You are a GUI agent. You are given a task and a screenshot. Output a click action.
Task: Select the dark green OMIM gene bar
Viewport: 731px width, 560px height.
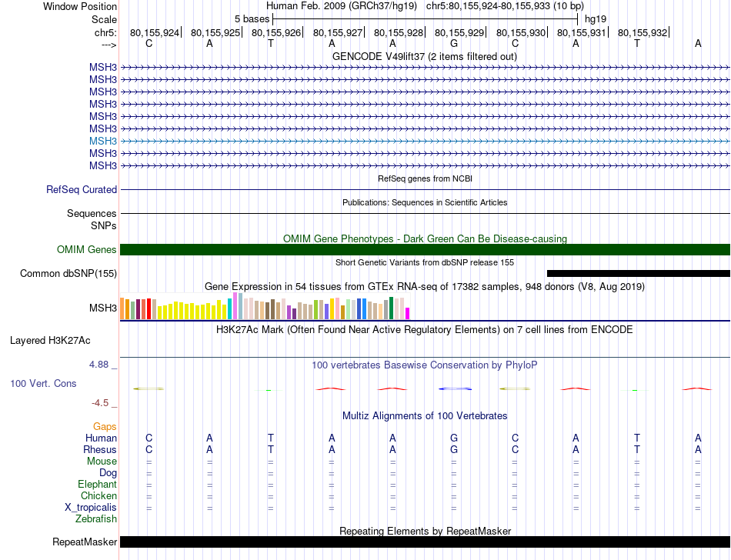(x=425, y=249)
